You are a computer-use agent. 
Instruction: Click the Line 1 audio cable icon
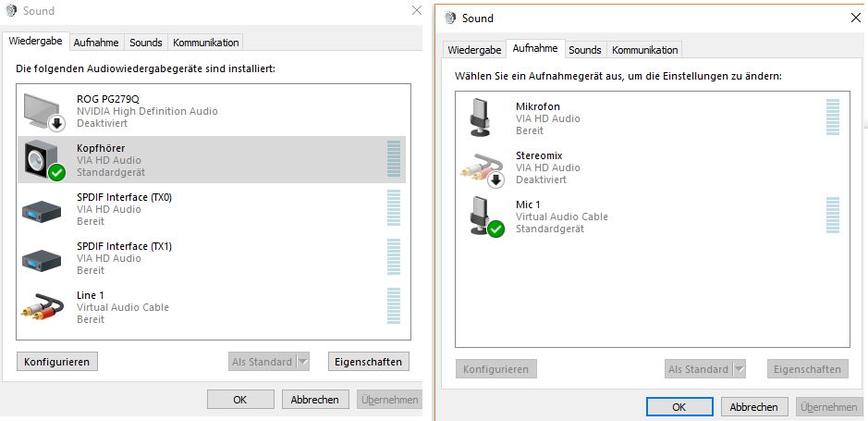(43, 307)
